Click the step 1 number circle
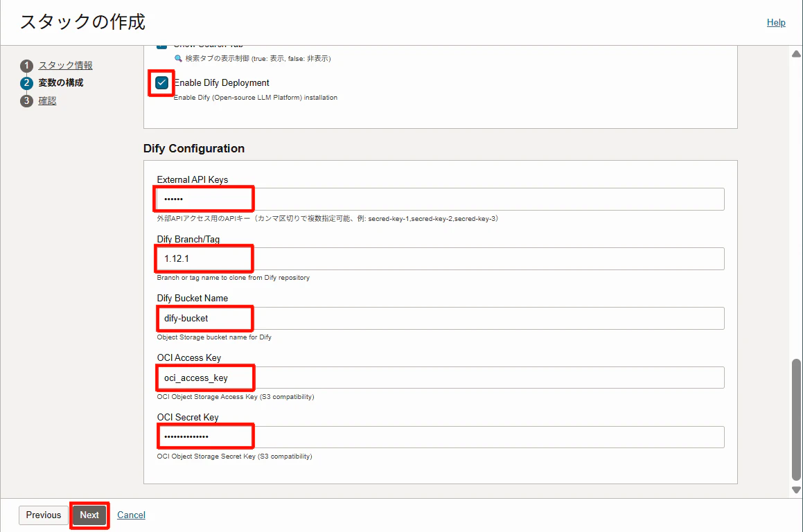This screenshot has width=803, height=532. 26,66
